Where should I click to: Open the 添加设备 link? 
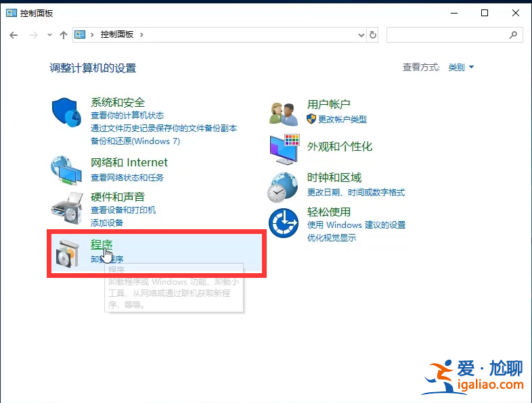coord(106,222)
